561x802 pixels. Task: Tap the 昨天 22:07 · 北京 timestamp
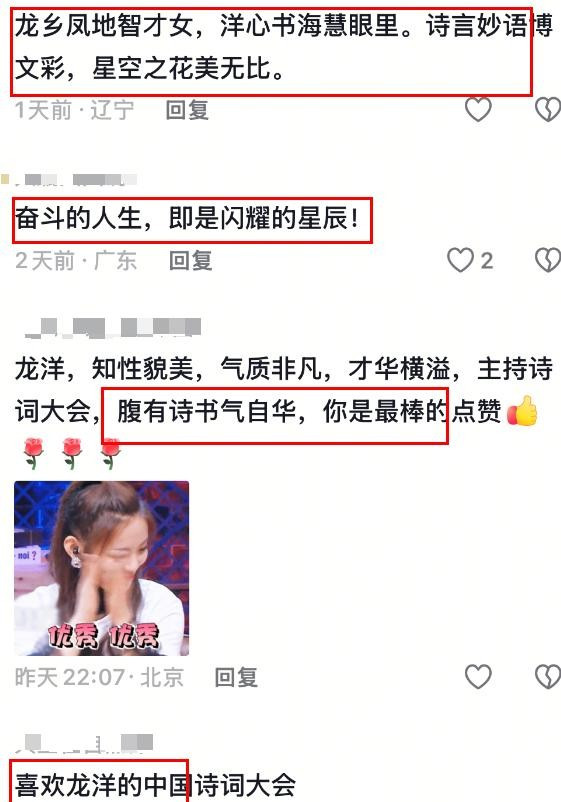coord(99,677)
